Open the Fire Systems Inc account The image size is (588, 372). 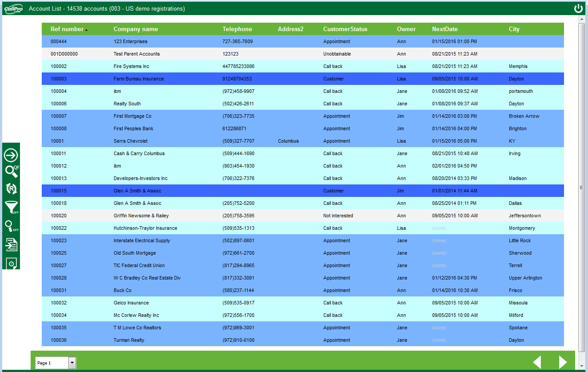[131, 66]
